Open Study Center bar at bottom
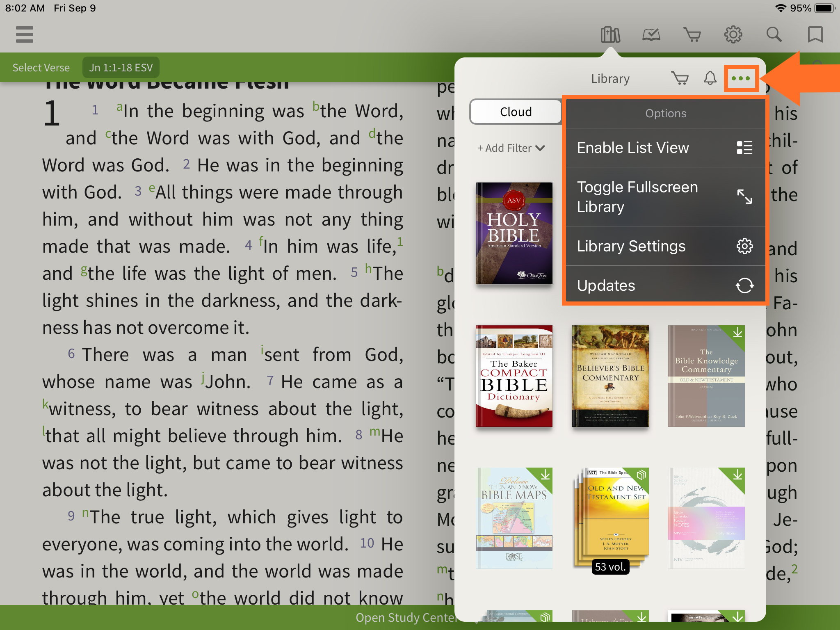 (406, 618)
